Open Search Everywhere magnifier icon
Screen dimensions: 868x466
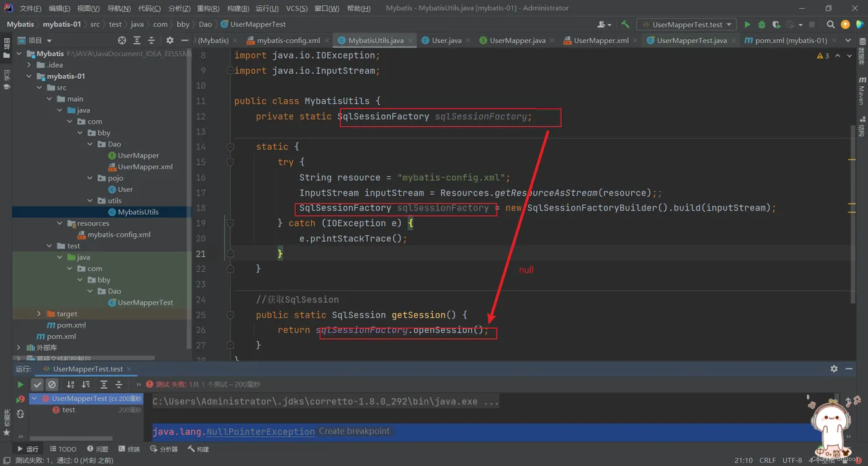[x=831, y=24]
